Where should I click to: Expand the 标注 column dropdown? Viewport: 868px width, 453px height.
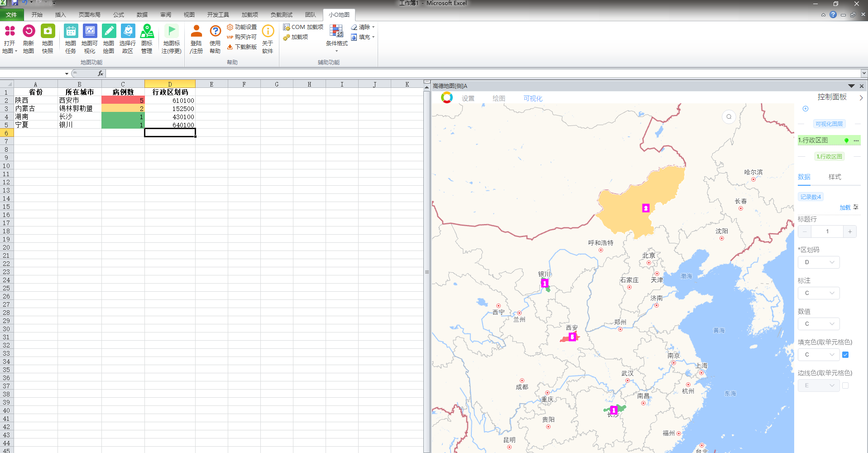(819, 293)
